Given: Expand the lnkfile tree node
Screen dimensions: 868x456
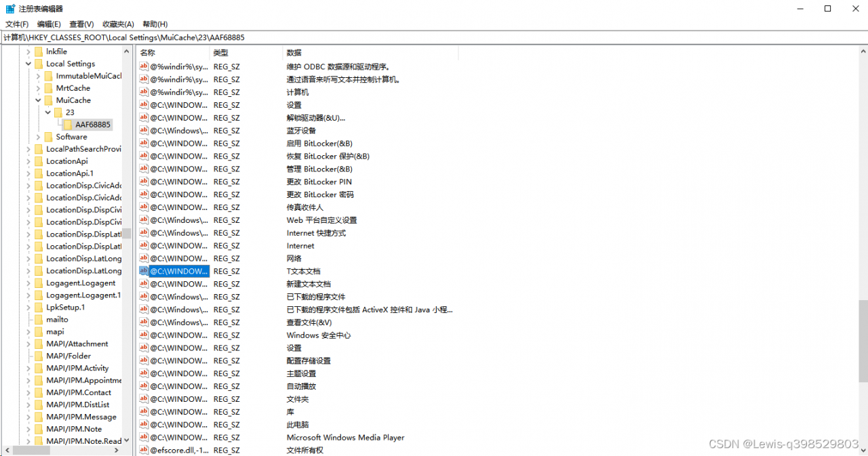Looking at the screenshot, I should pos(28,51).
